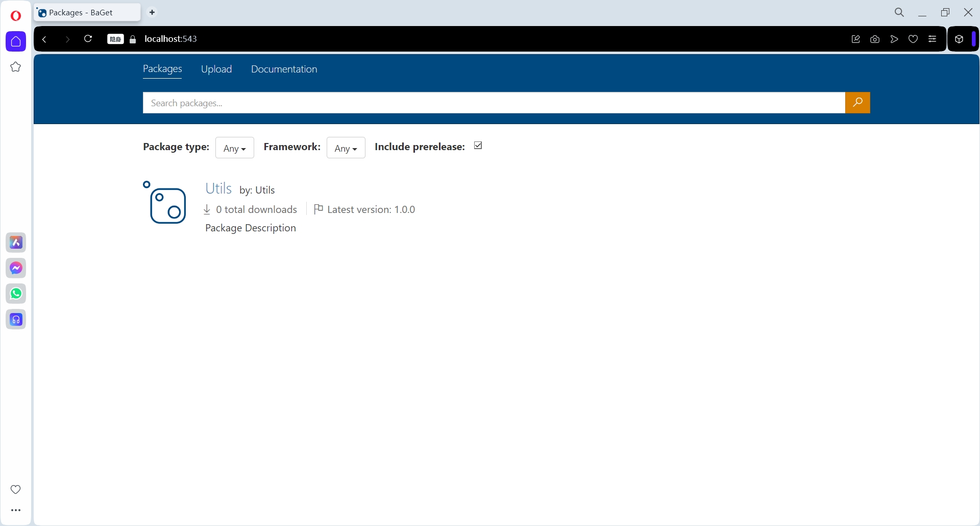Viewport: 980px width, 526px height.
Task: Click the browser search magnifier in title bar
Action: (899, 12)
